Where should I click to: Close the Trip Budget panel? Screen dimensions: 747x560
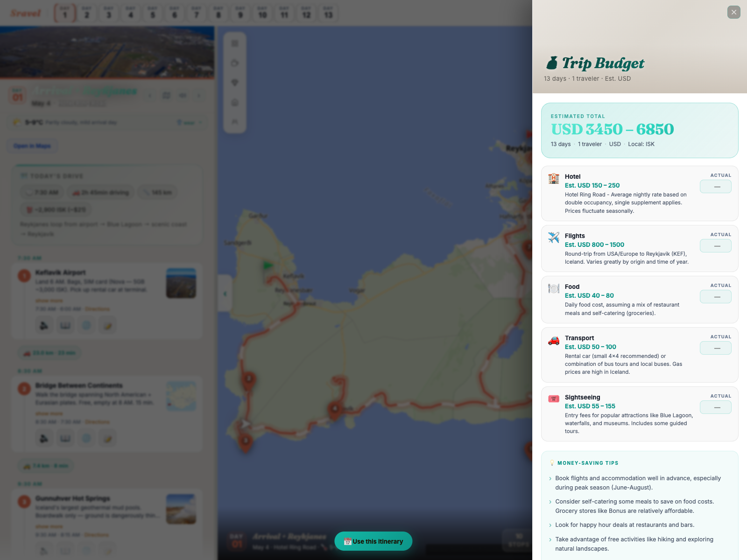tap(733, 12)
